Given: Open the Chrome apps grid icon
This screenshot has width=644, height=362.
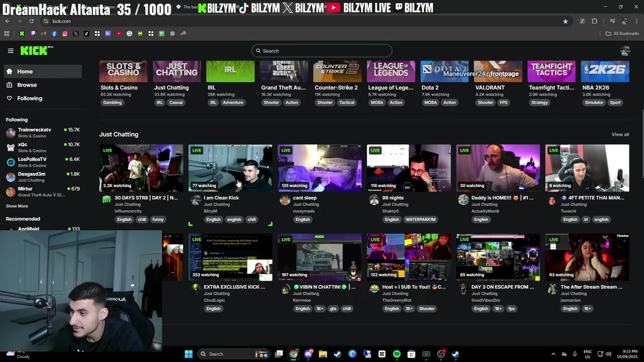Looking at the screenshot, I should pos(7,34).
